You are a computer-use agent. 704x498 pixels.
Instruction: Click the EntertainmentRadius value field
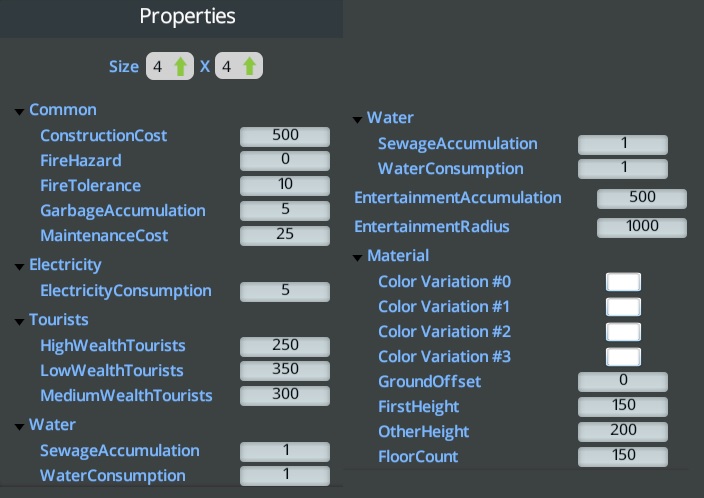pyautogui.click(x=641, y=227)
